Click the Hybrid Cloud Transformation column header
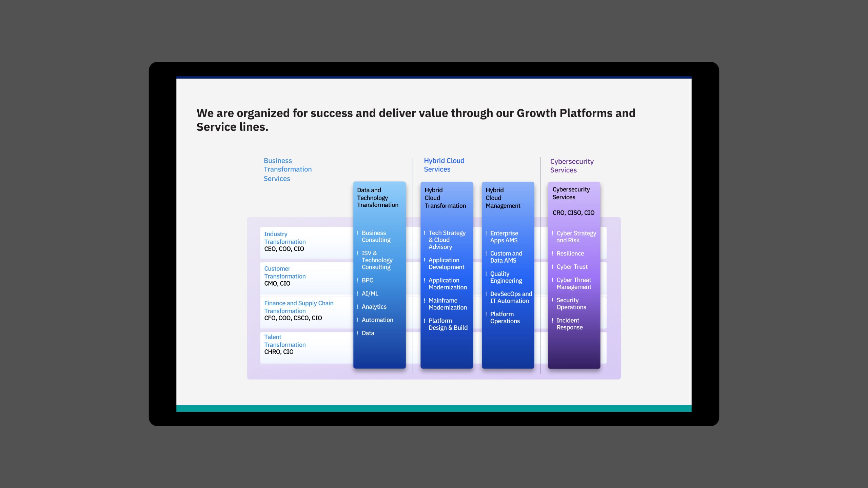The height and width of the screenshot is (488, 868). (445, 198)
